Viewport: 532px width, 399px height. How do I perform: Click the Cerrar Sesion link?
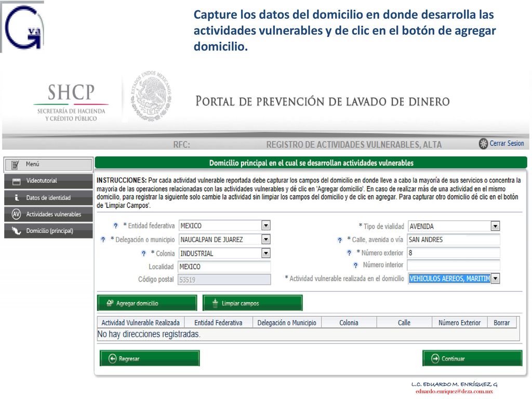coord(507,143)
